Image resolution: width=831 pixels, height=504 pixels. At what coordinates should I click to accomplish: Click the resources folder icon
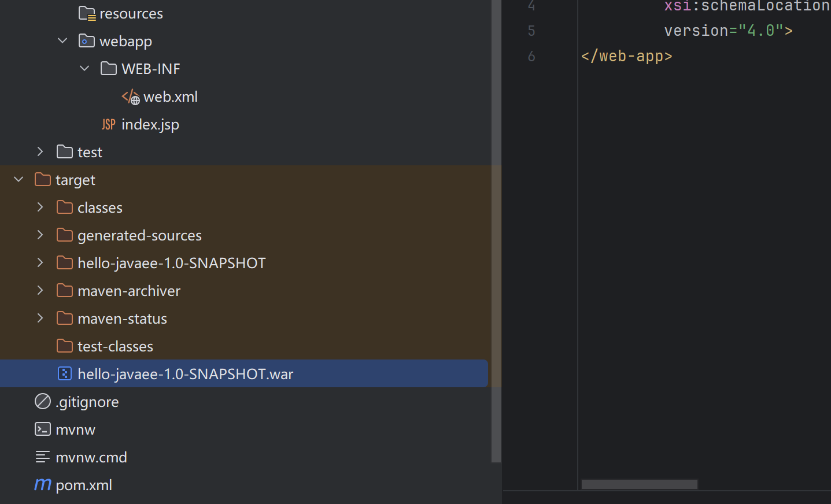coord(87,13)
